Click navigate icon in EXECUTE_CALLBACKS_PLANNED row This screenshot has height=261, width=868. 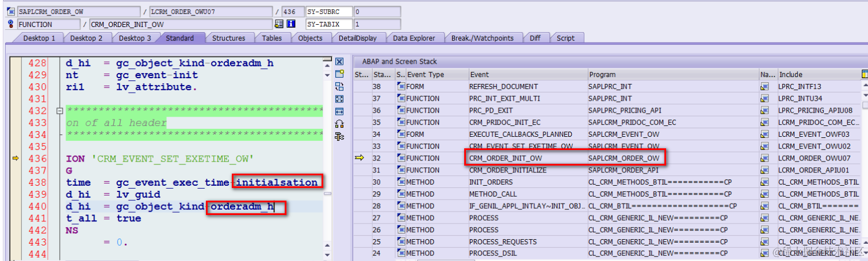[764, 134]
